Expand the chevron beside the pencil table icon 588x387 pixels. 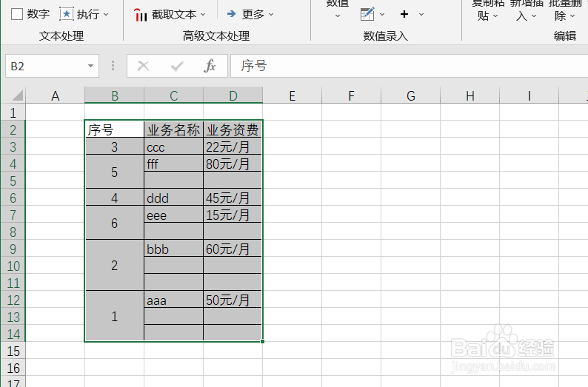(x=382, y=14)
